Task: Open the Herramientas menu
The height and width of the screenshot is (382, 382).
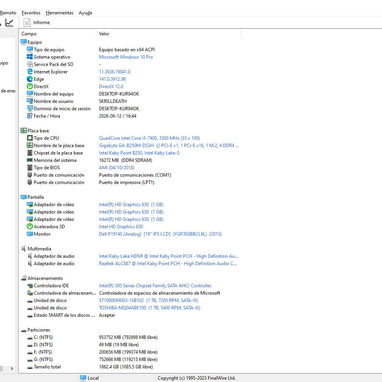Action: [x=59, y=13]
